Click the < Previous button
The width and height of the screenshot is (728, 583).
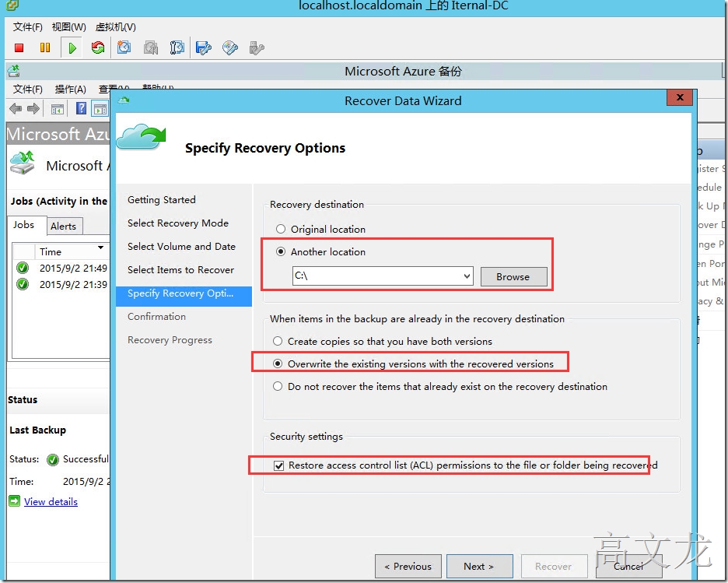408,567
